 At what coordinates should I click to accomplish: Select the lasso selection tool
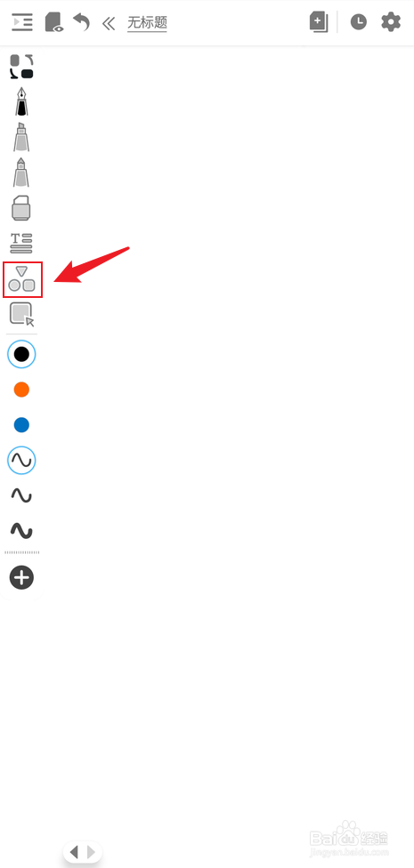(x=21, y=314)
